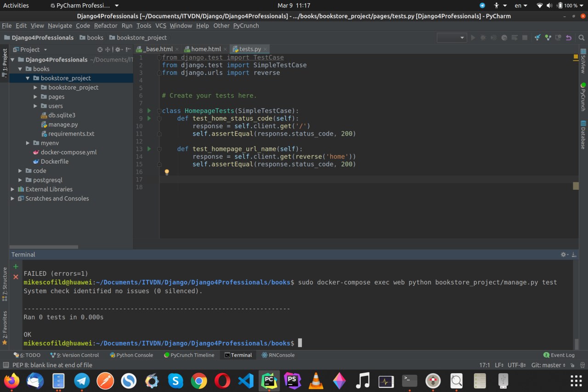Screen dimensions: 588x392
Task: Run HomepageTests class via gutter arrow
Action: point(149,111)
